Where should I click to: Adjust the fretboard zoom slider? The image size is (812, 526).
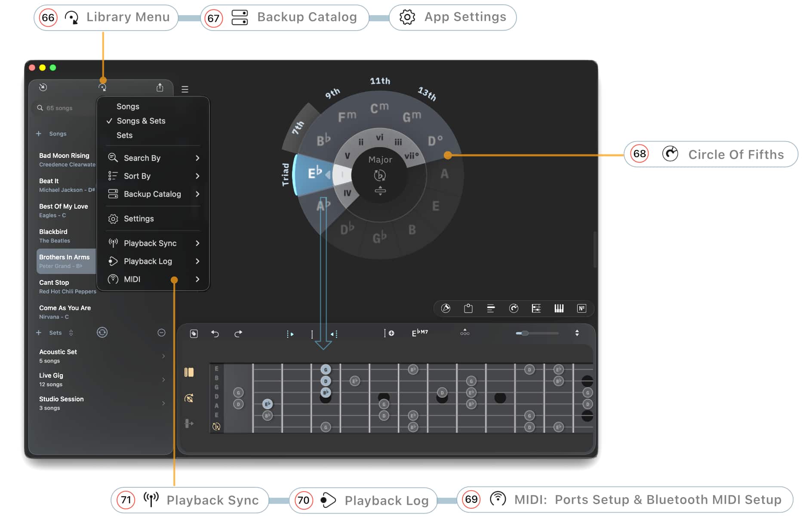(x=537, y=333)
